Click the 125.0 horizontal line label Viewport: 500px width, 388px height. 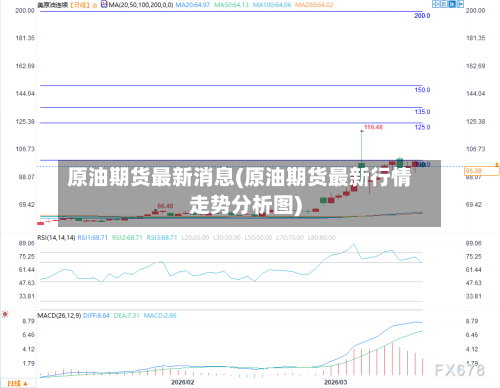(422, 127)
